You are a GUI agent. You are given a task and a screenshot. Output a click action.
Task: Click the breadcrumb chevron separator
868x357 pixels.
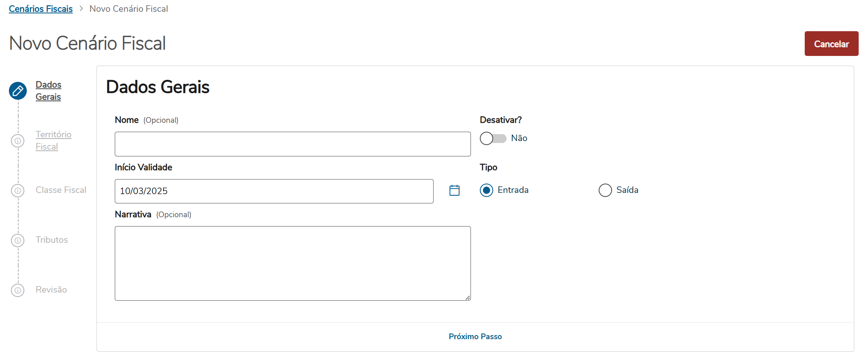coord(81,9)
